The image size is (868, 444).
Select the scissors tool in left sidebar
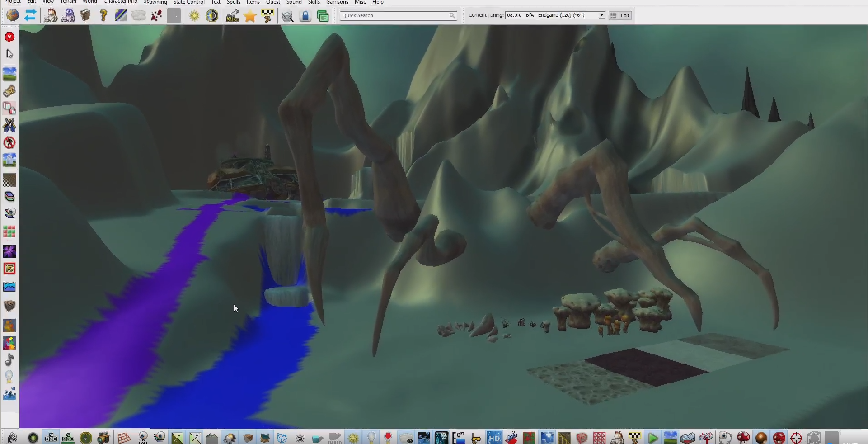coord(9,125)
